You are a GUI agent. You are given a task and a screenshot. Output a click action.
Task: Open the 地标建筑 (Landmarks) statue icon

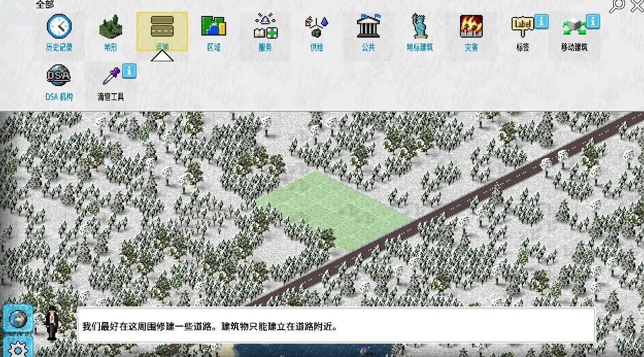(x=419, y=27)
